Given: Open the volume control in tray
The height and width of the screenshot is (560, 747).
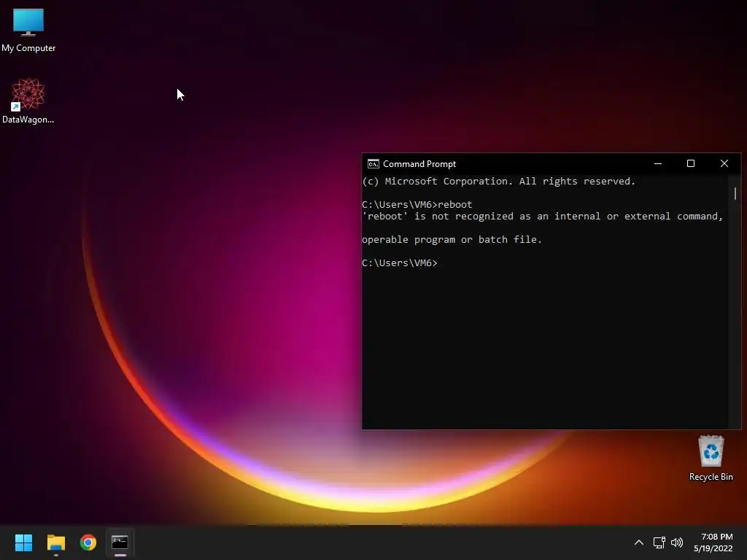Looking at the screenshot, I should tap(676, 542).
